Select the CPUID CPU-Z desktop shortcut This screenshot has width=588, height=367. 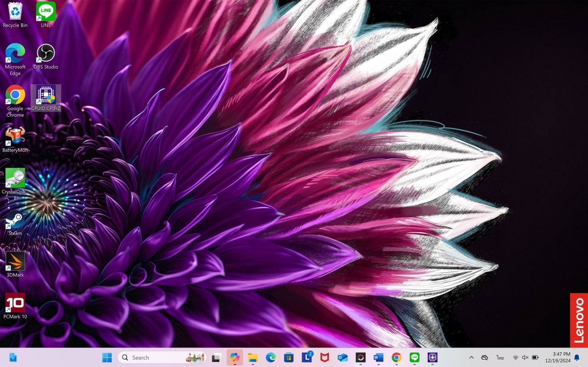coord(46,98)
